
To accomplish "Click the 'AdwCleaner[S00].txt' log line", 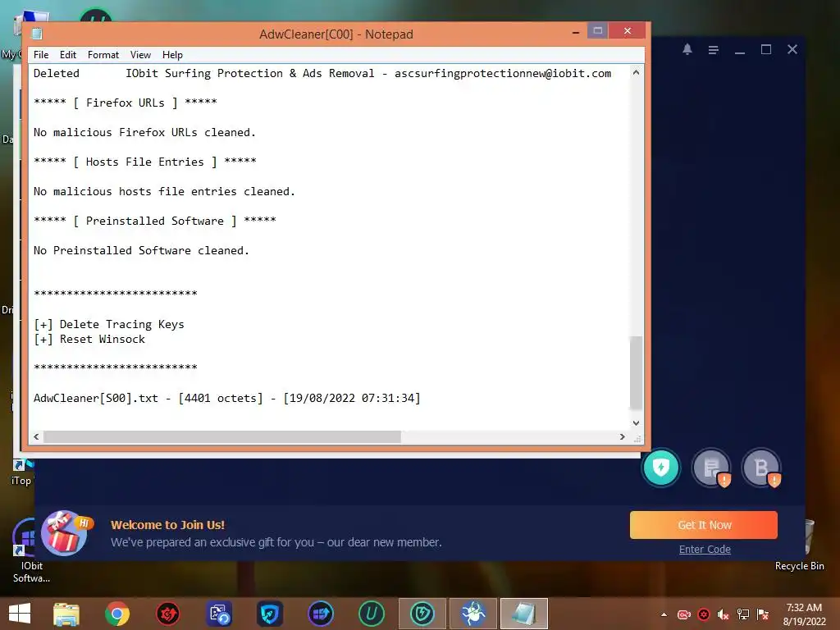I will click(x=227, y=398).
